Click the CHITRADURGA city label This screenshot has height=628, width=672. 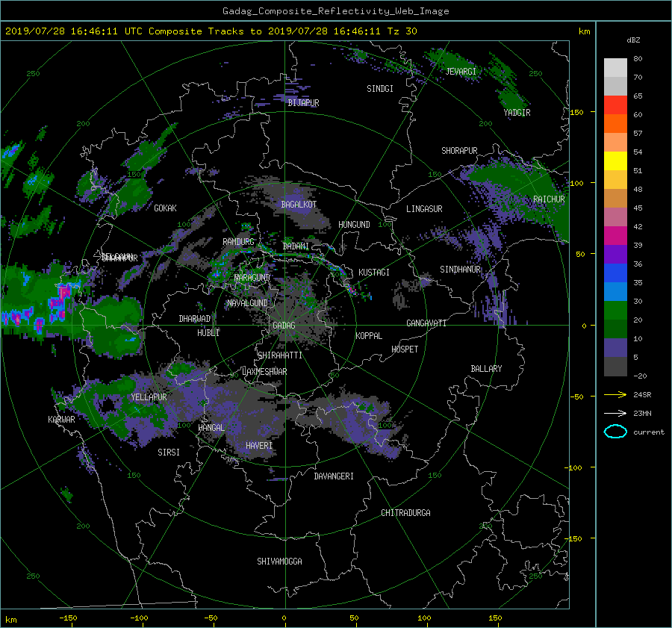click(405, 513)
